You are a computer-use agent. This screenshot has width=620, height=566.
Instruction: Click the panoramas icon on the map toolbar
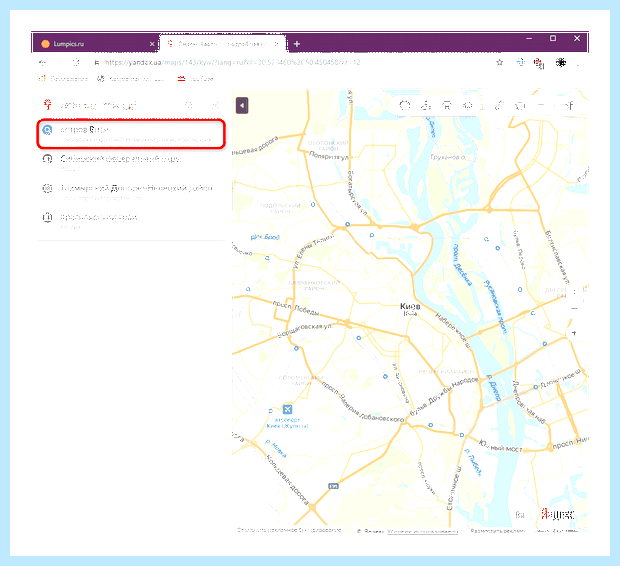point(468,105)
